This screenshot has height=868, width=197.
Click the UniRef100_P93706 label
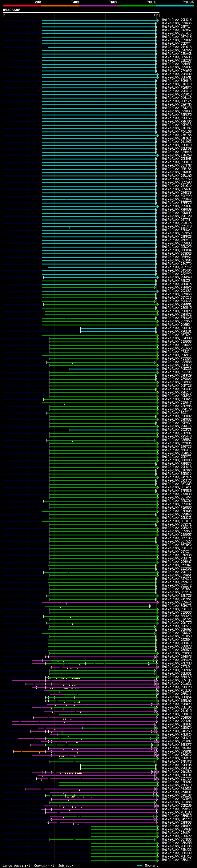(x=177, y=372)
